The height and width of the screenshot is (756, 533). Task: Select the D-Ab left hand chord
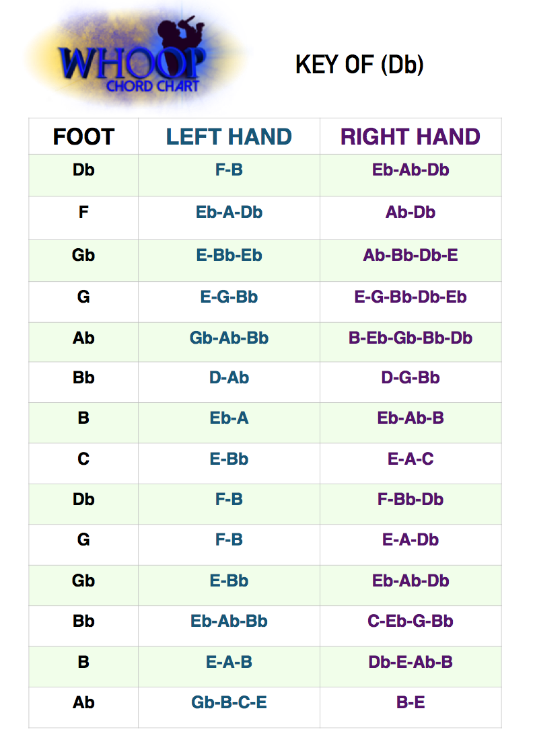[229, 378]
